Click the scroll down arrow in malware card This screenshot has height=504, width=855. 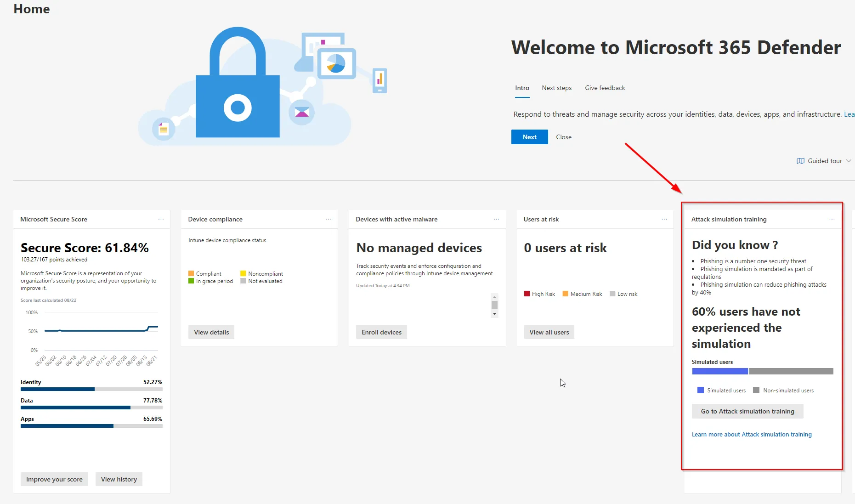point(494,314)
